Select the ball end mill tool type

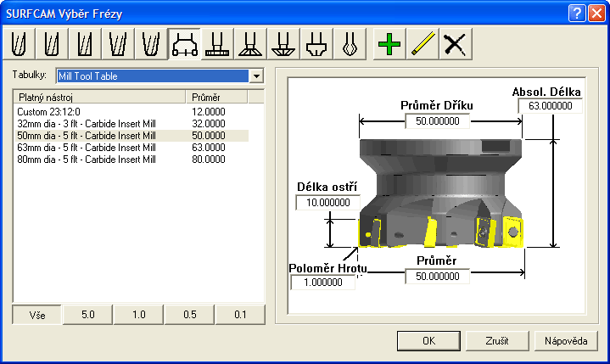click(x=19, y=44)
